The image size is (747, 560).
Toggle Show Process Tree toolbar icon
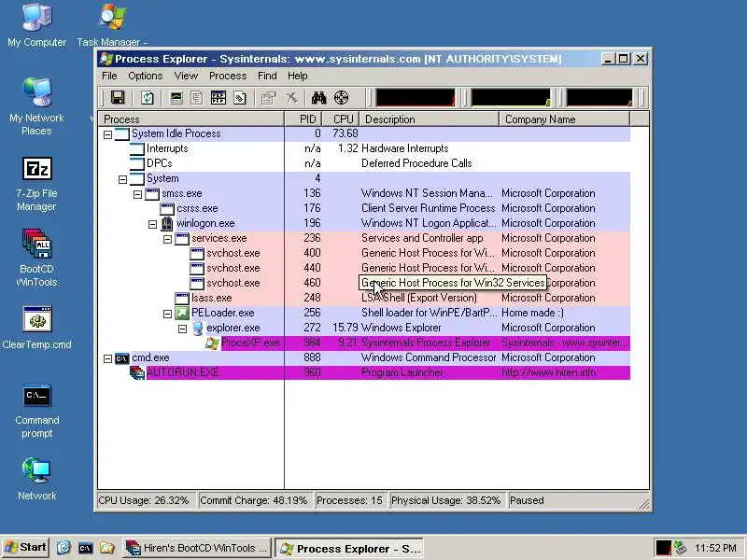197,98
